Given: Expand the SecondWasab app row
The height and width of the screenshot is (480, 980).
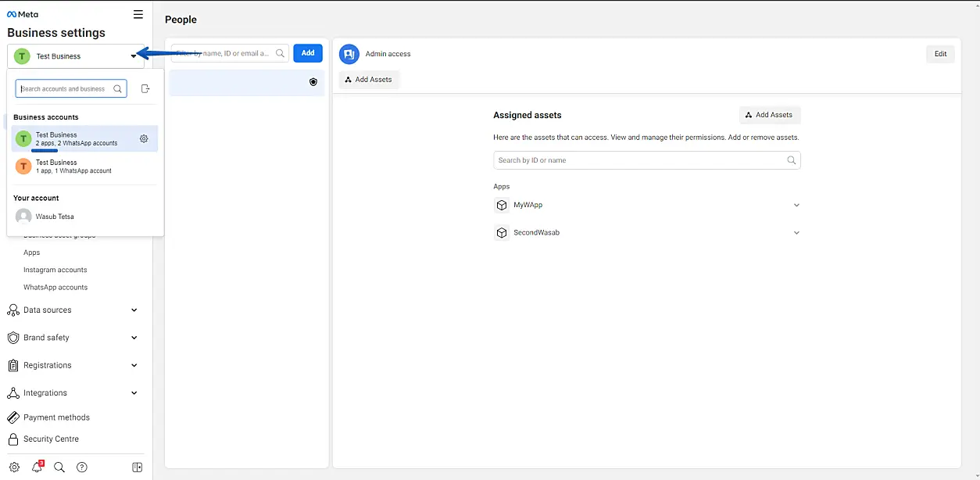Looking at the screenshot, I should [x=796, y=233].
